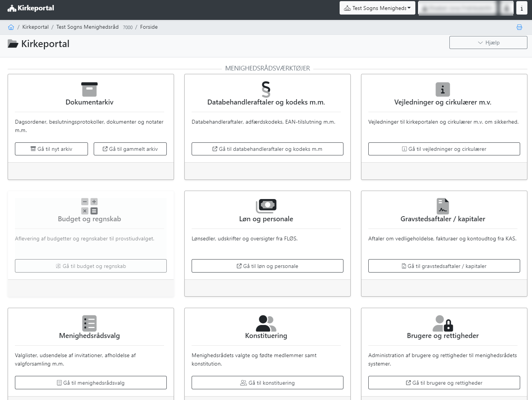Open Gå til konstituering
The height and width of the screenshot is (400, 532).
click(267, 383)
